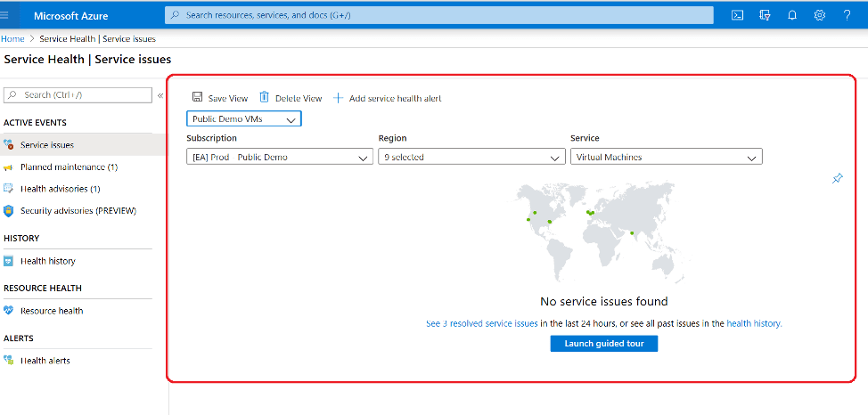Open the Region dropdown showing 9 selected

click(471, 157)
